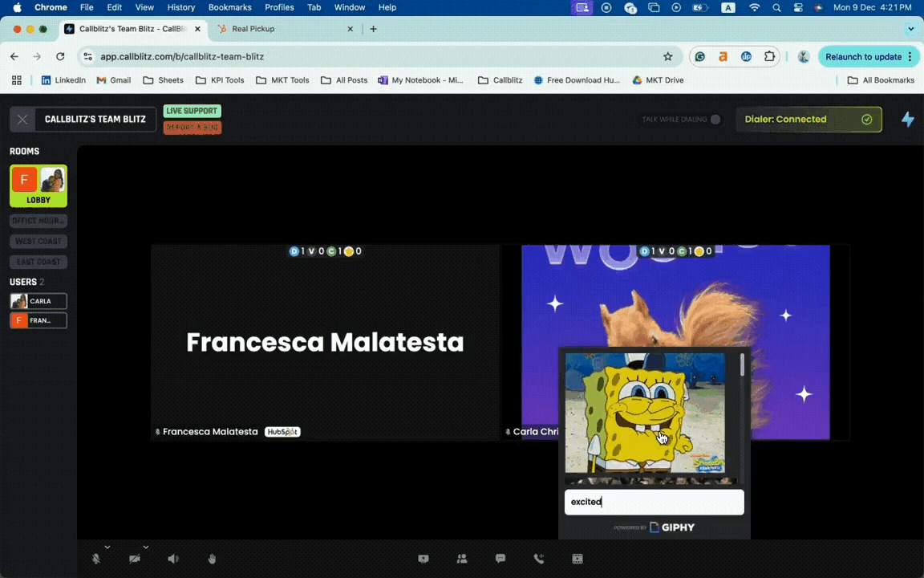The width and height of the screenshot is (924, 578).
Task: Join the Office Hours room
Action: pos(38,221)
